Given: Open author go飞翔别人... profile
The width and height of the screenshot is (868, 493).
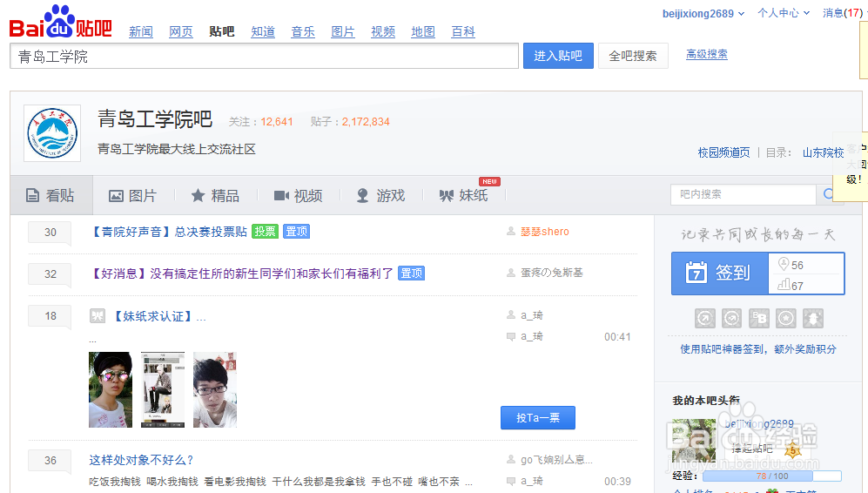Looking at the screenshot, I should click(x=556, y=460).
